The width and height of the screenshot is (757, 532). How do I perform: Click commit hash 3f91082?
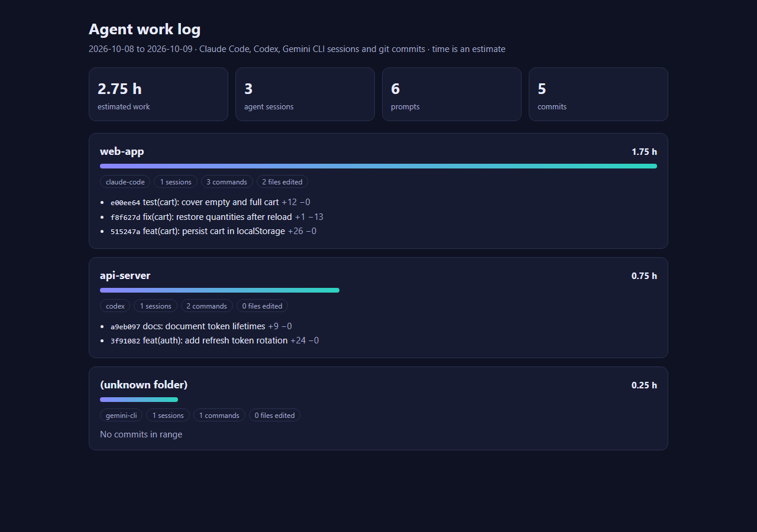click(125, 341)
